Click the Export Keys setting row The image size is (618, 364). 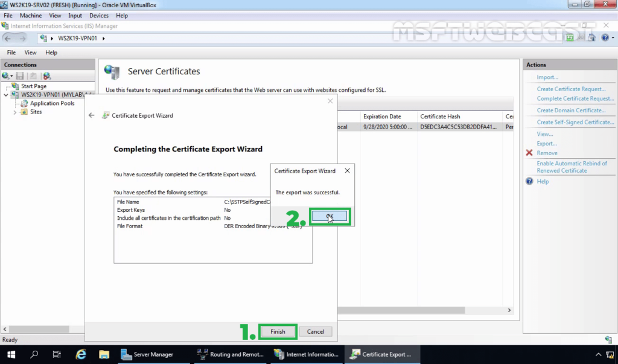213,210
